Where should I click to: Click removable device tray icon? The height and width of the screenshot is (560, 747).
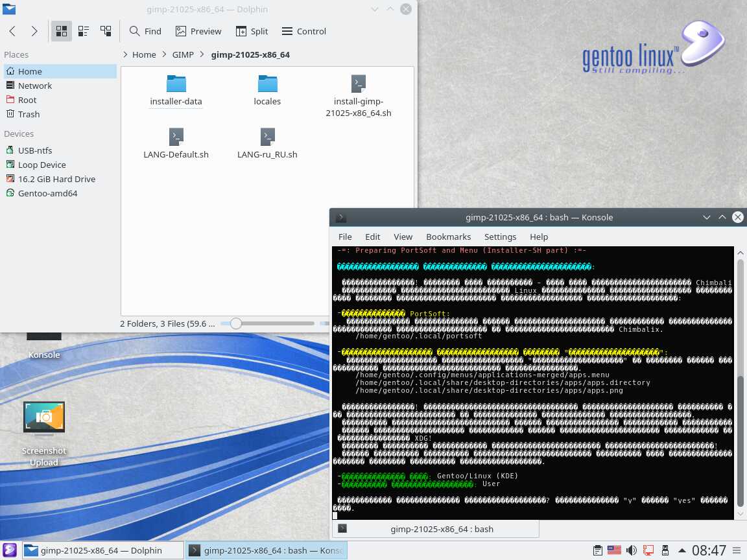[x=665, y=550]
